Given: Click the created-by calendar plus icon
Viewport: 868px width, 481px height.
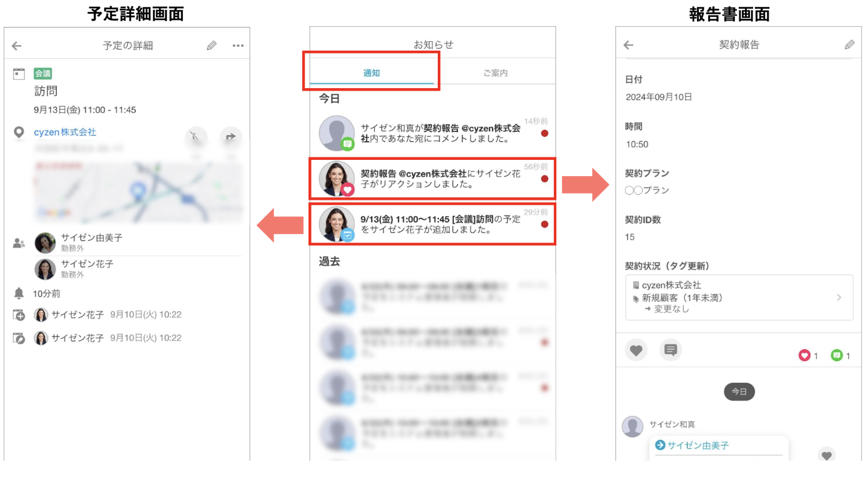Looking at the screenshot, I should pyautogui.click(x=19, y=315).
